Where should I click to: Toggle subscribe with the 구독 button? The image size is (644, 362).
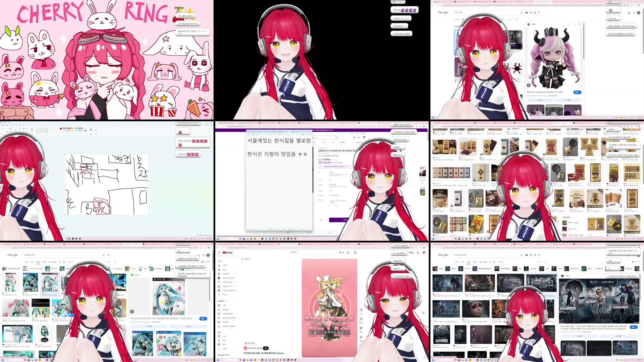(266, 348)
